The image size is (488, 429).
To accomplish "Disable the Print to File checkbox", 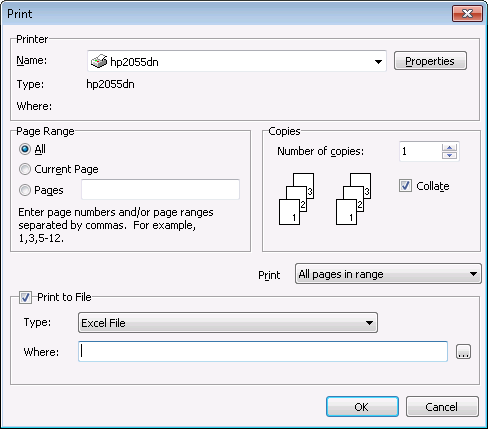I will tap(25, 297).
